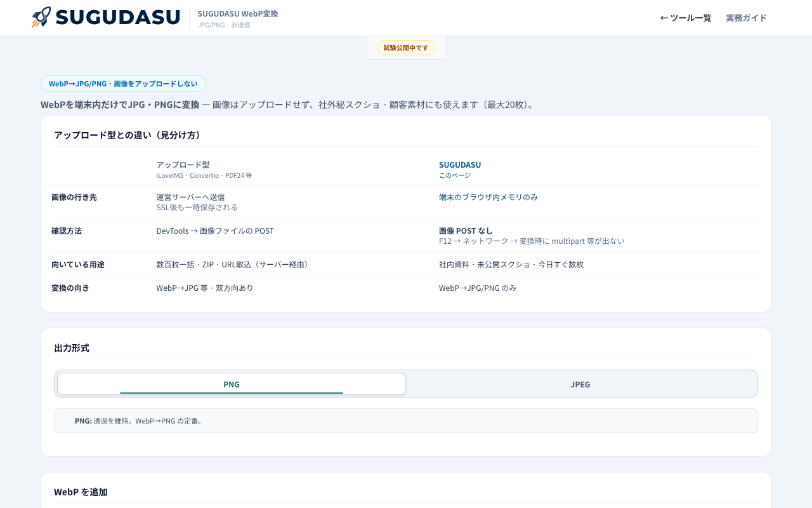Click the DevTools → 画像ファイルの POST cell
Viewport: 812px width, 508px height.
[x=215, y=231]
